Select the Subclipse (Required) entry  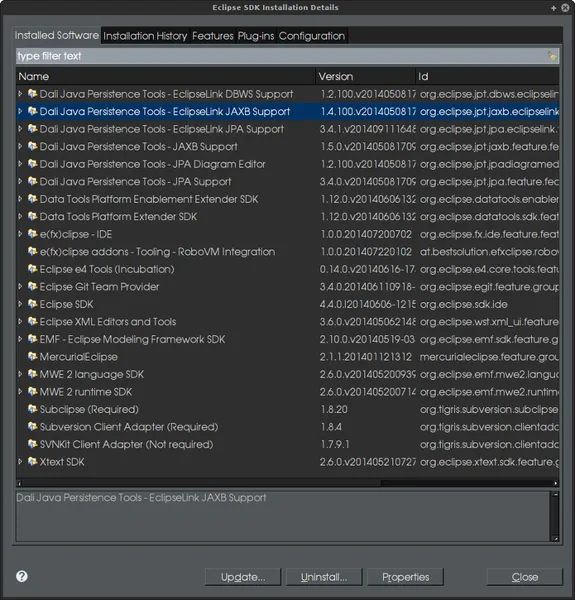[x=287, y=409]
